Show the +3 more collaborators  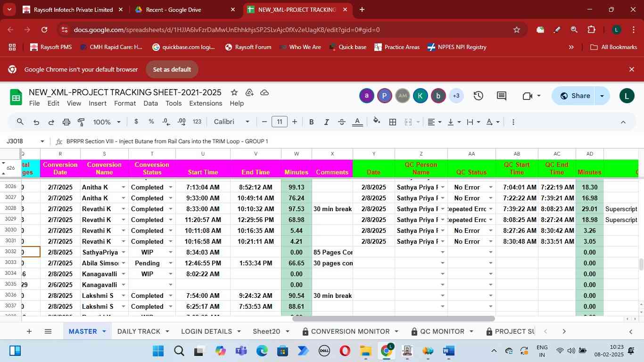[x=456, y=96]
